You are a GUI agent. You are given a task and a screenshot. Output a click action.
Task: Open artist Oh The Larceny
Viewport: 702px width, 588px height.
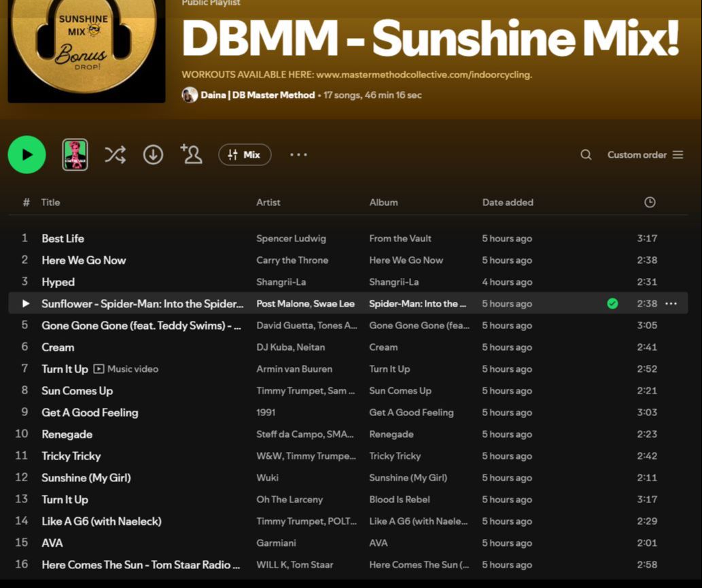289,500
